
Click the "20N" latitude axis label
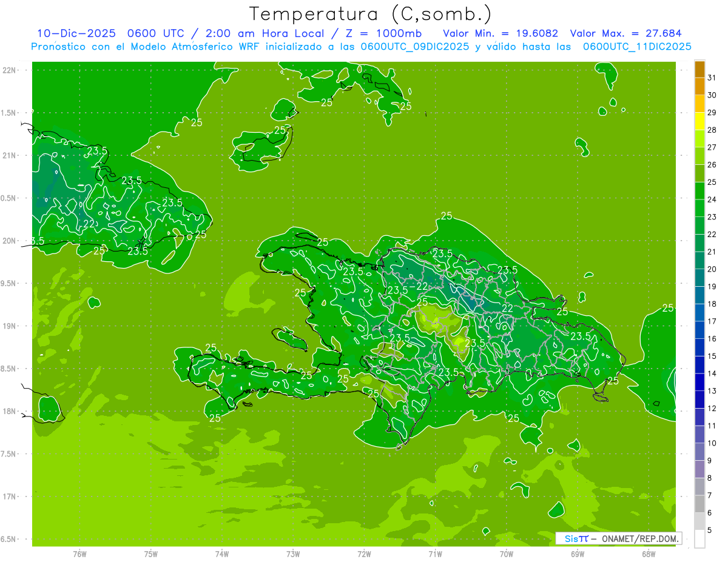pyautogui.click(x=9, y=241)
